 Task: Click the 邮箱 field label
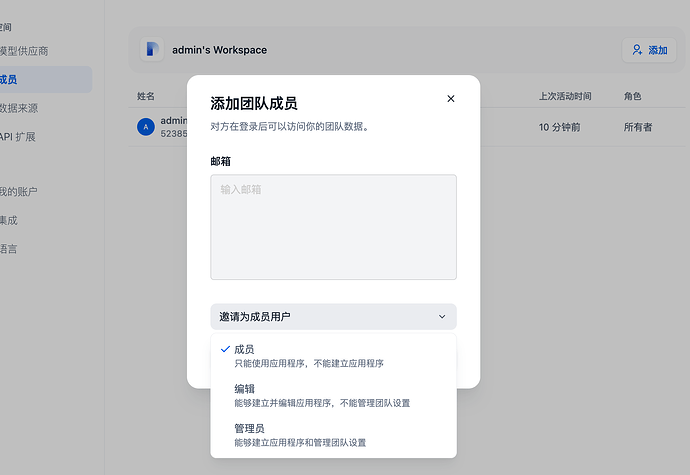[x=220, y=162]
